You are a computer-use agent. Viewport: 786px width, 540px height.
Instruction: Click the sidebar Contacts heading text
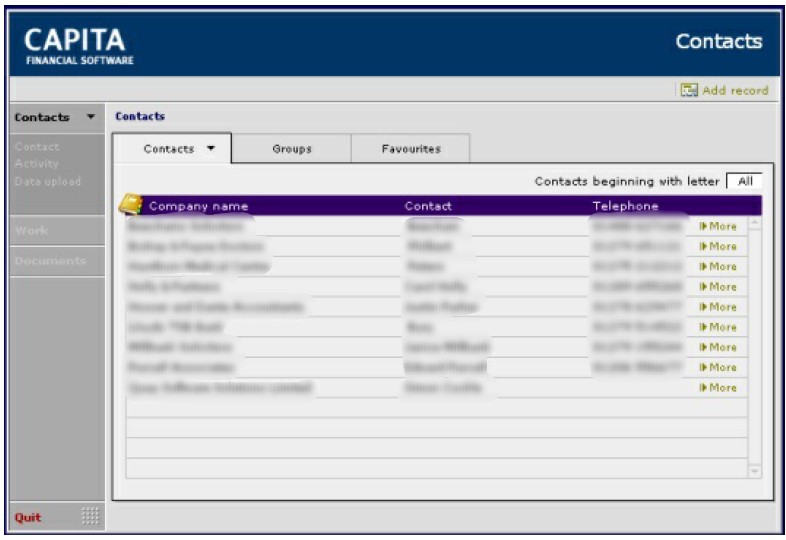tap(42, 117)
